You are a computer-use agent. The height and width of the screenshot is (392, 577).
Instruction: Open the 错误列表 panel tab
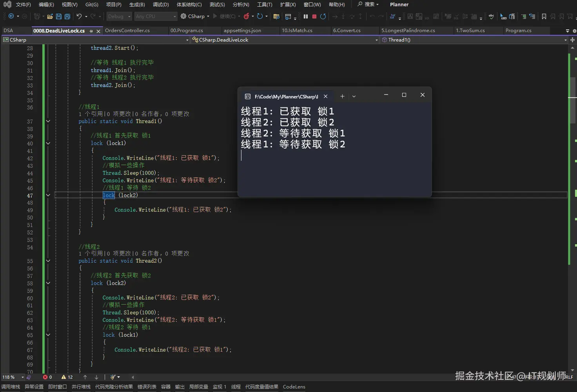tap(147, 387)
